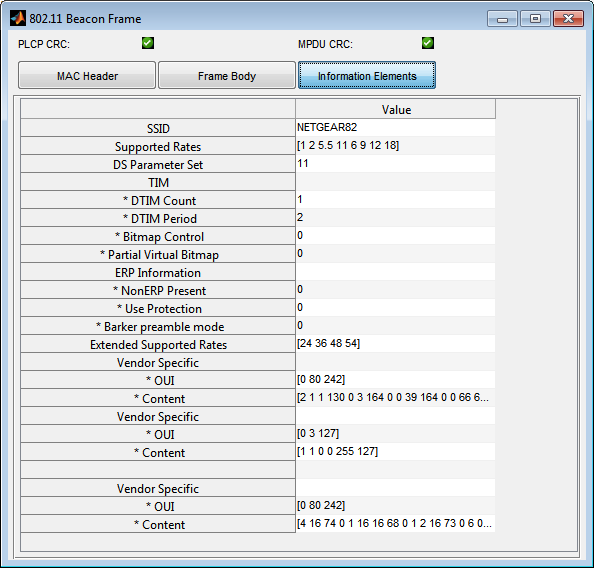The image size is (594, 568).
Task: Select the SSID value NETGEAR82 cell
Action: 395,128
